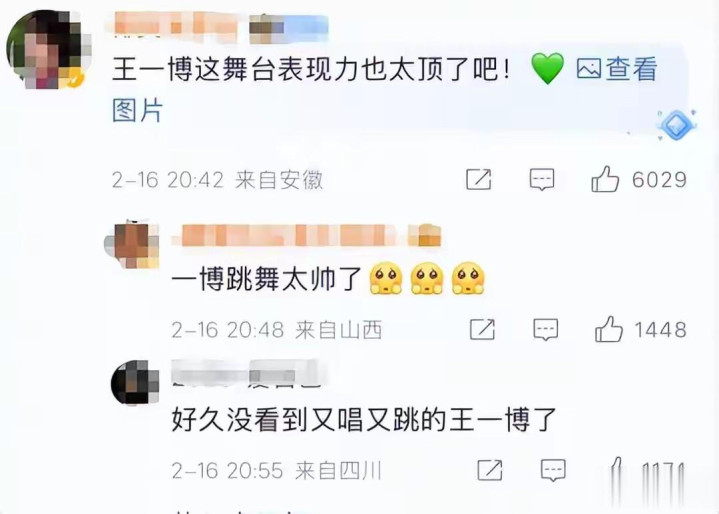The image size is (719, 514).
Task: Open the 查看图片 link
Action: click(385, 90)
